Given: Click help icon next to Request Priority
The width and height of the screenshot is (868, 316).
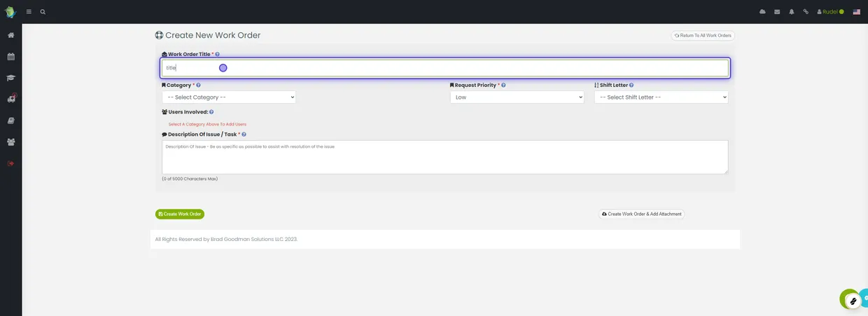Looking at the screenshot, I should pos(503,85).
